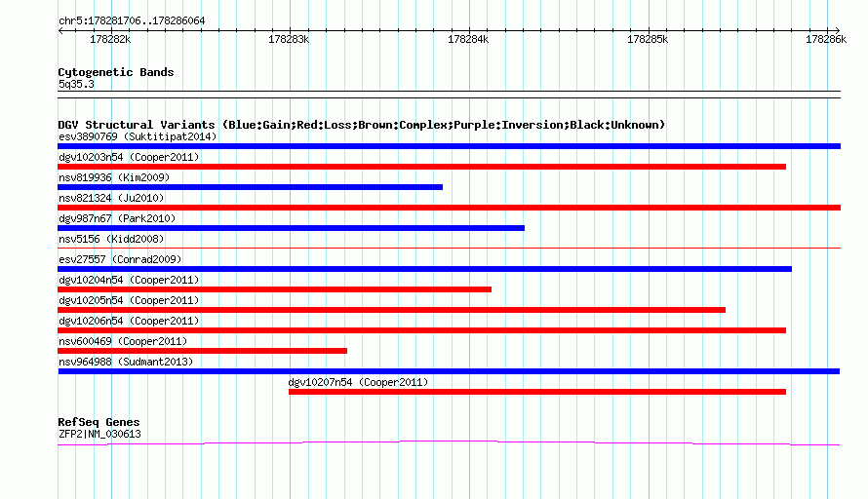Click the chr5:178281706..178286064 coordinate label

click(132, 20)
